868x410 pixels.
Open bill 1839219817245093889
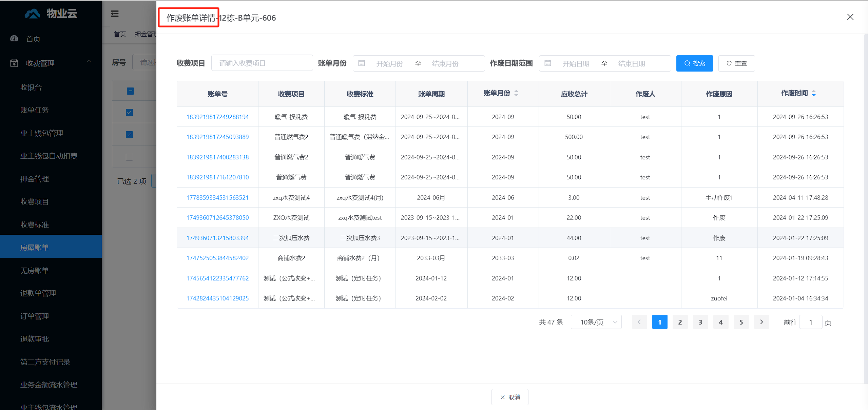(217, 137)
